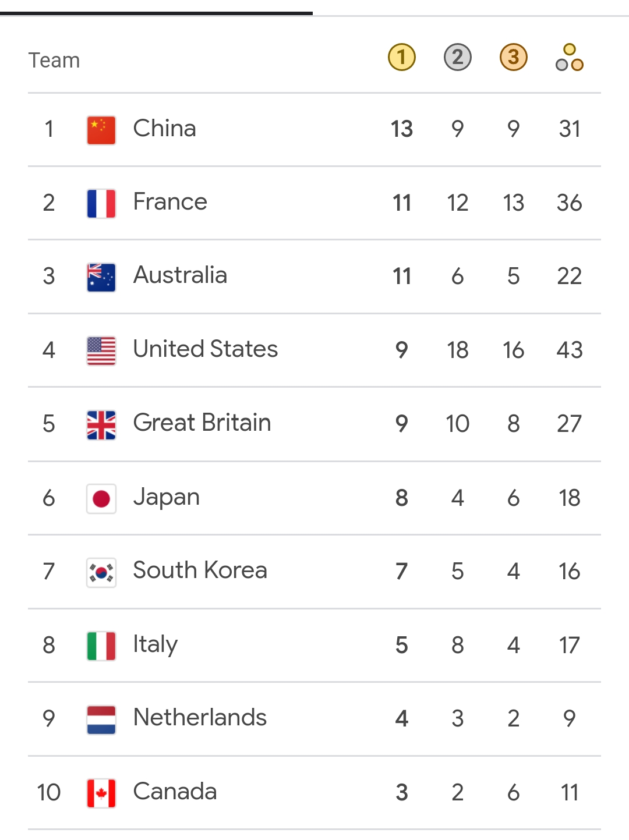The width and height of the screenshot is (629, 840).
Task: Click France's total of 36 medals
Action: tap(569, 203)
